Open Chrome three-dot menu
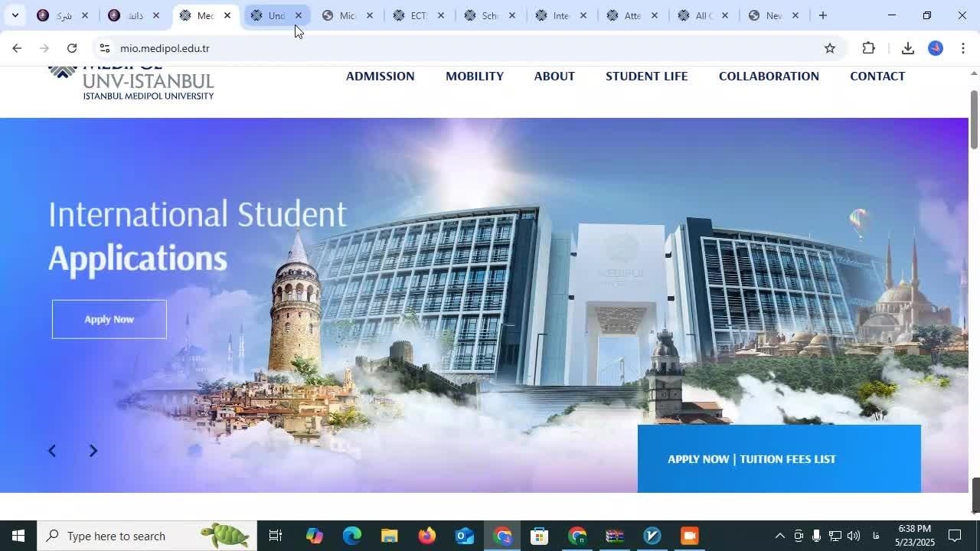The width and height of the screenshot is (980, 551). (x=962, y=48)
